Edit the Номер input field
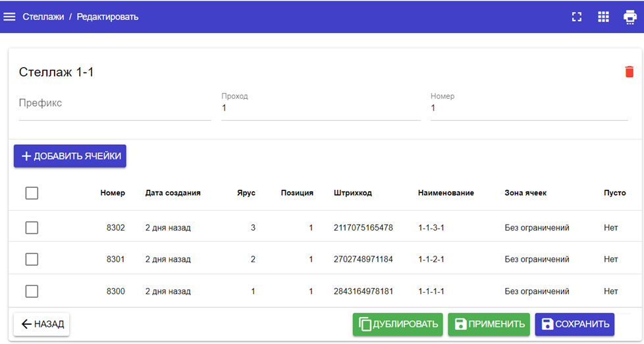 coord(529,109)
